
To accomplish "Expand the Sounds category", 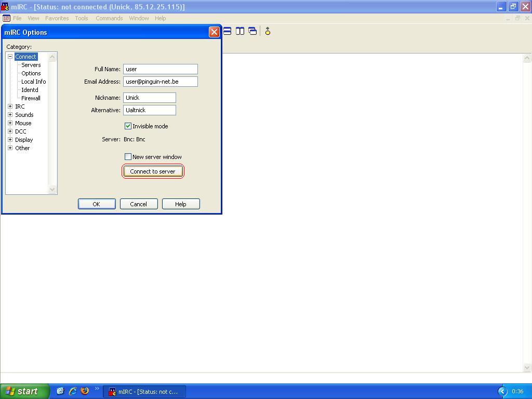I will 10,115.
